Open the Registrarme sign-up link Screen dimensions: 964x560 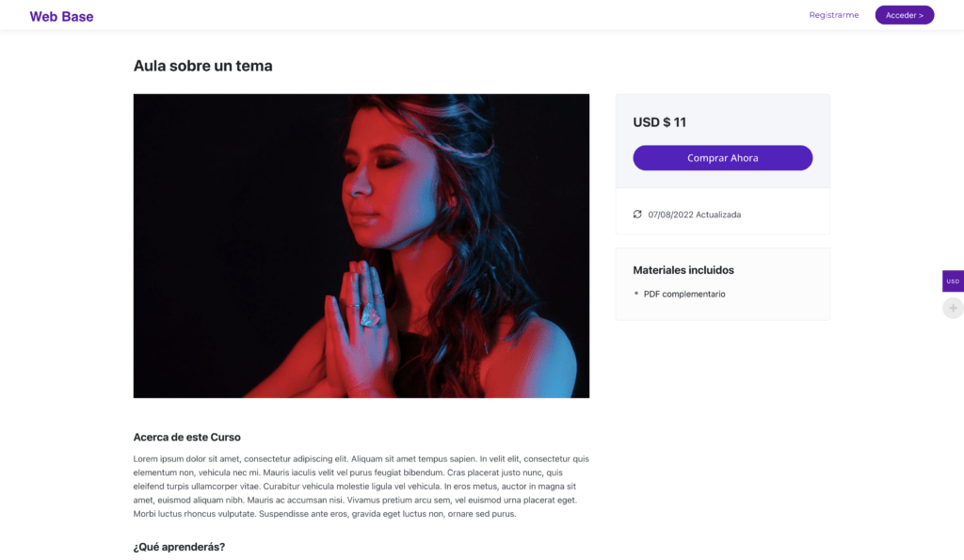834,15
